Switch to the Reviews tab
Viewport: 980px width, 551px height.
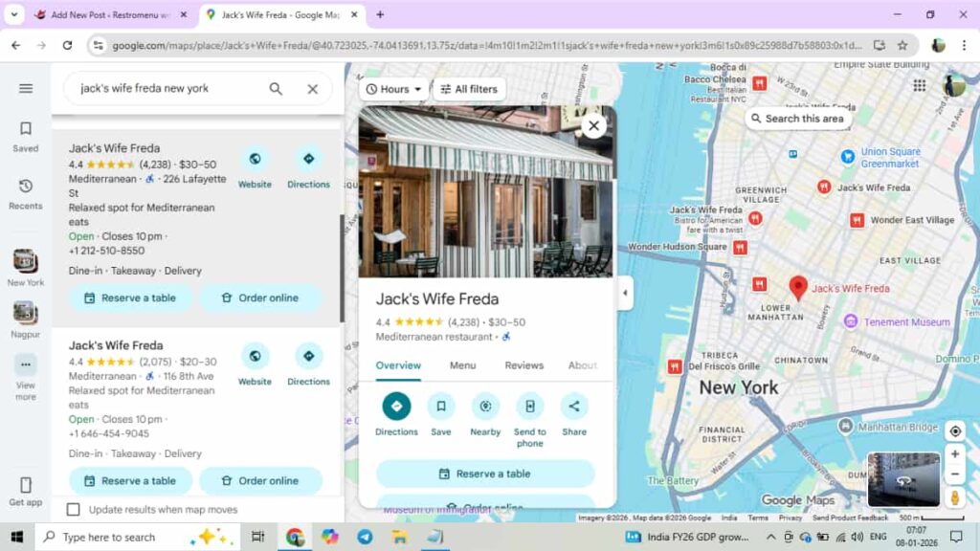pyautogui.click(x=524, y=365)
